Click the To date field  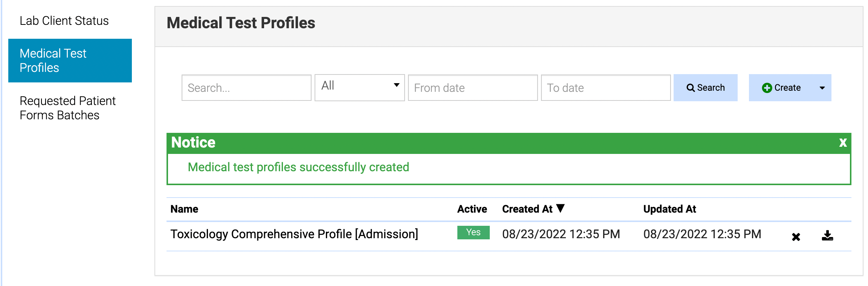click(x=605, y=88)
